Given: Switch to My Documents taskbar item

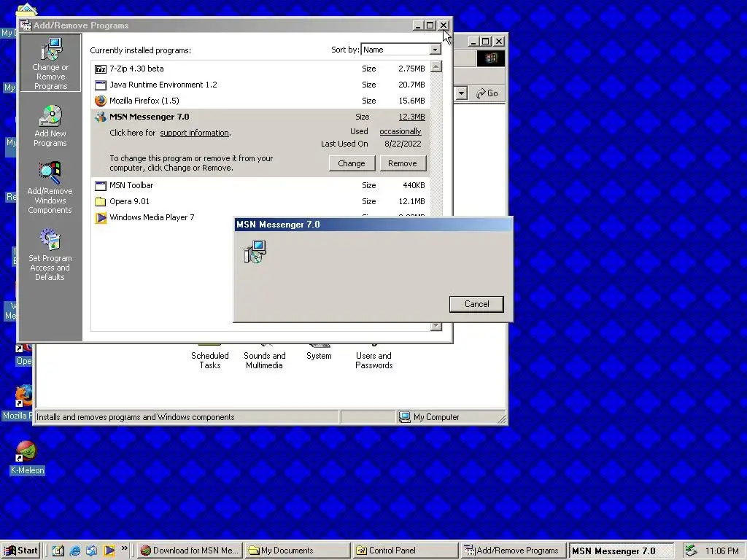Looking at the screenshot, I should pos(298,551).
